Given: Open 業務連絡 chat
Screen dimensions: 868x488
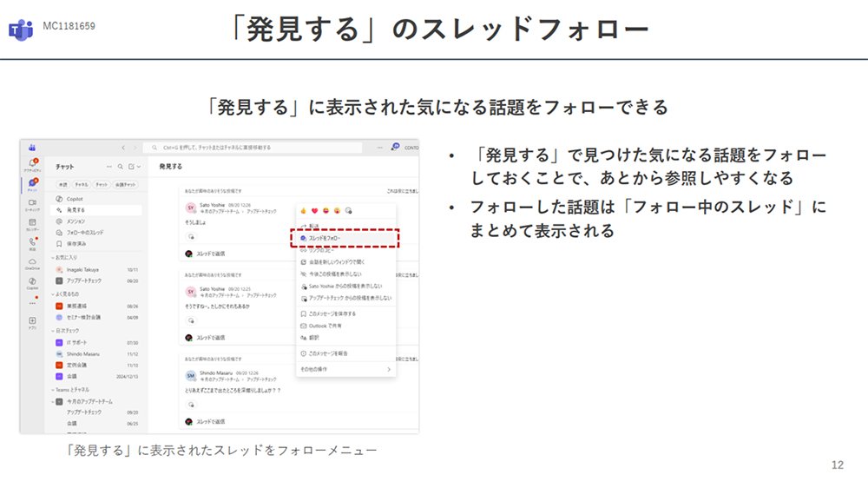Looking at the screenshot, I should click(96, 306).
